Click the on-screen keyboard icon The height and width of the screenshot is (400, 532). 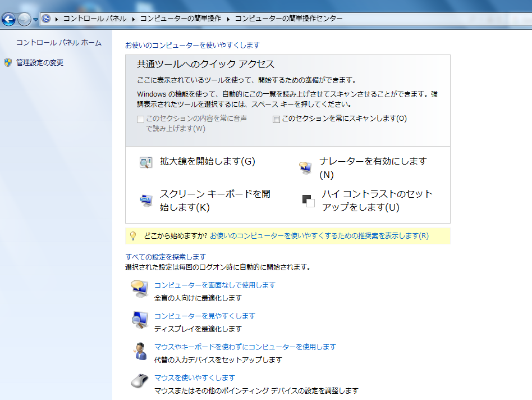pyautogui.click(x=146, y=201)
